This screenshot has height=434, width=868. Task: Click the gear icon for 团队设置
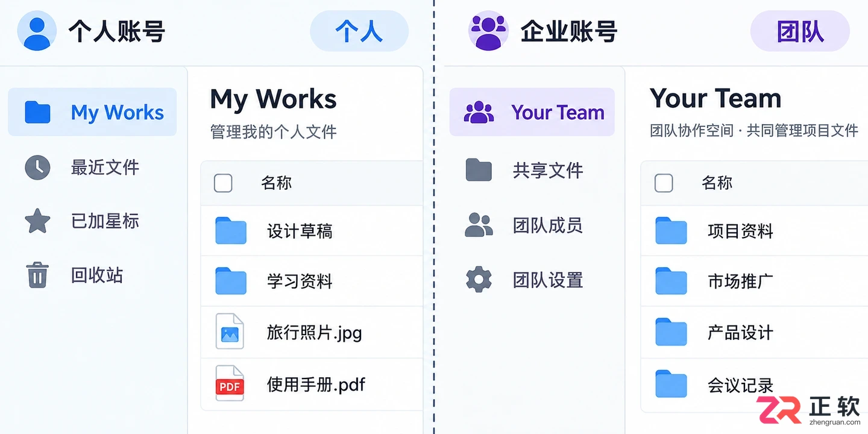point(479,280)
